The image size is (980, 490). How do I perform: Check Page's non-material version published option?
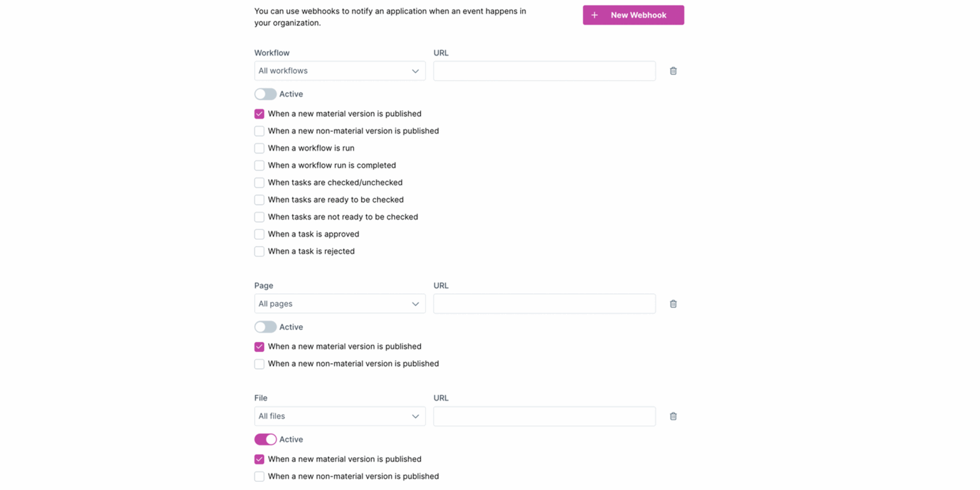259,364
